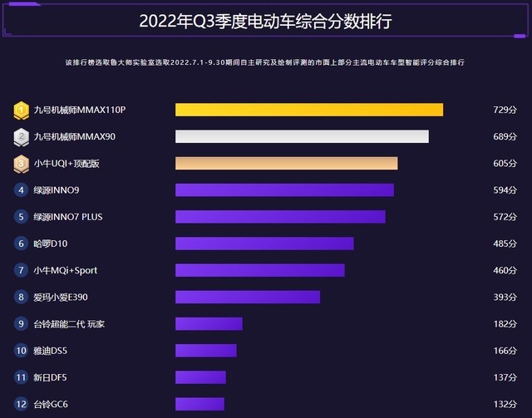
Task: Click the purple bar for 爱玛小爱E390
Action: pos(248,297)
